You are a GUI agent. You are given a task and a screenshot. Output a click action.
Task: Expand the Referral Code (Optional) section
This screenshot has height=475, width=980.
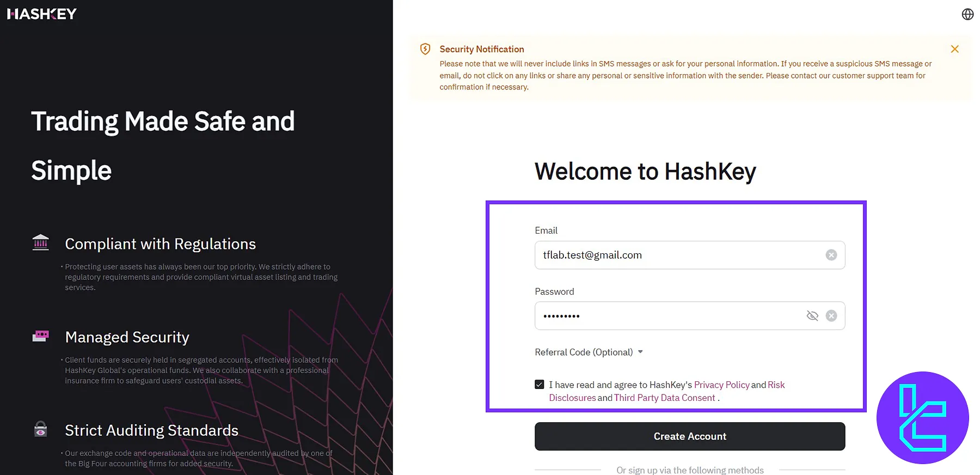pyautogui.click(x=589, y=352)
